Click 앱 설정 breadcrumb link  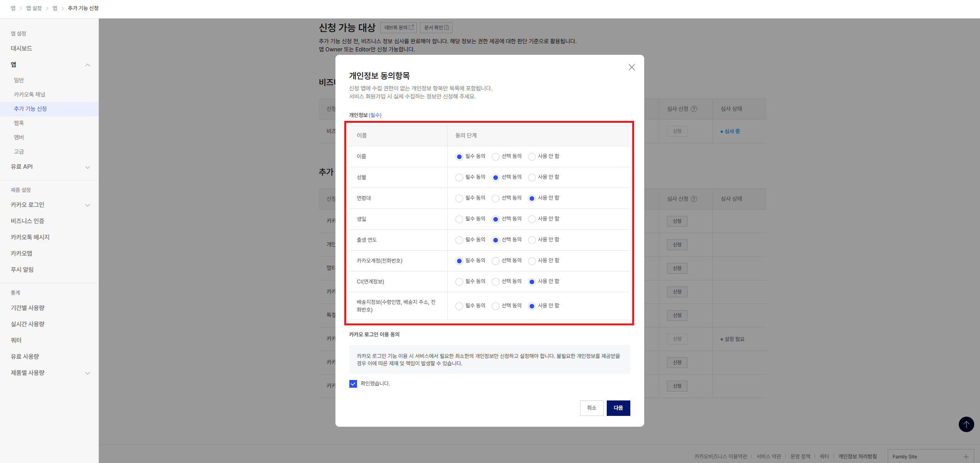(34, 8)
